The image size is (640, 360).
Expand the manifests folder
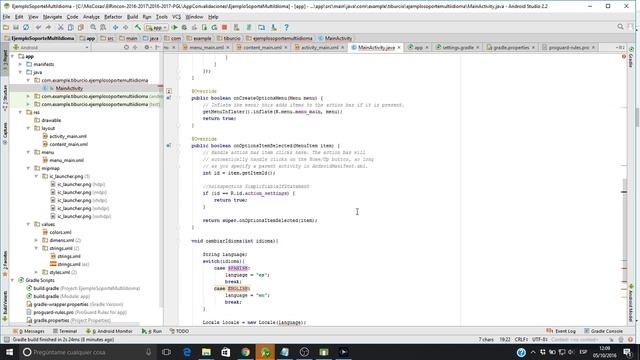20,64
